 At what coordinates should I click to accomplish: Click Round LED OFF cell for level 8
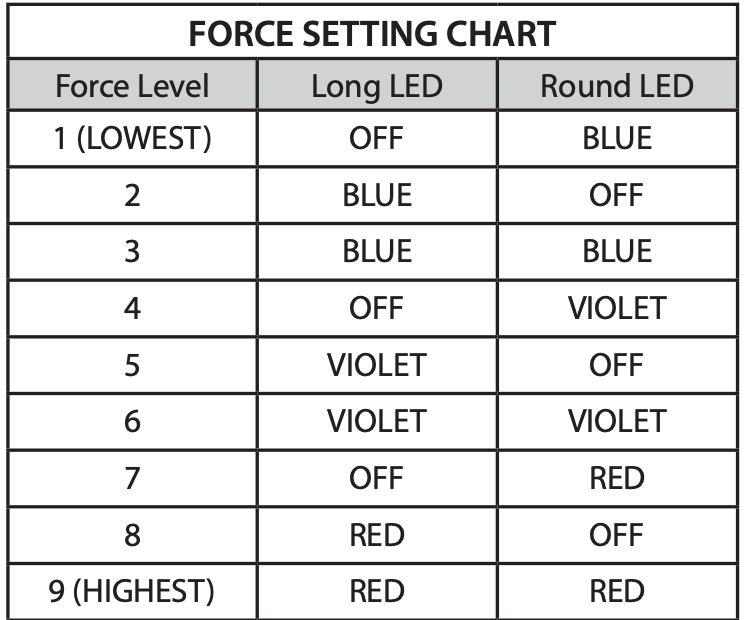[616, 535]
